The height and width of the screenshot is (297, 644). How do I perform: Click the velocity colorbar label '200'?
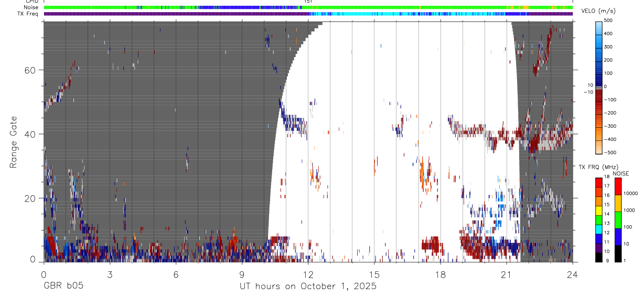pos(609,60)
